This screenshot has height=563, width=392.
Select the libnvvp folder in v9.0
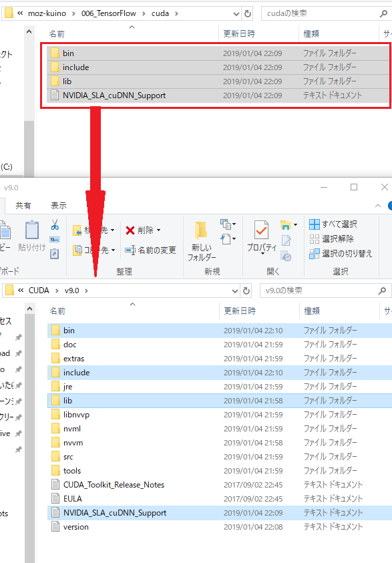coord(220,414)
